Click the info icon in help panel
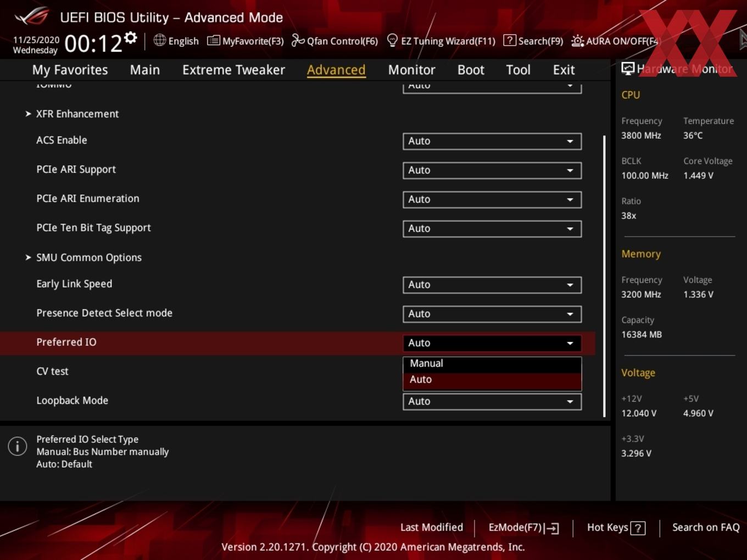This screenshot has width=747, height=560. (18, 446)
